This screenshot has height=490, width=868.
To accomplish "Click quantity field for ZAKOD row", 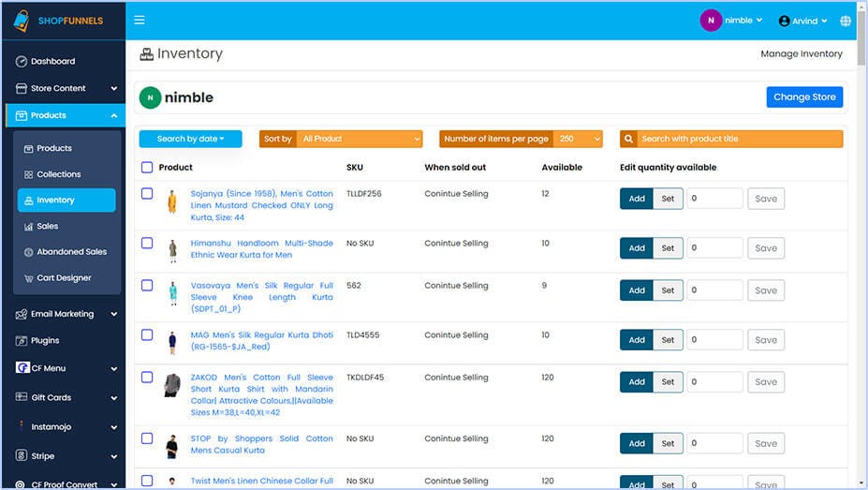I will coord(714,382).
